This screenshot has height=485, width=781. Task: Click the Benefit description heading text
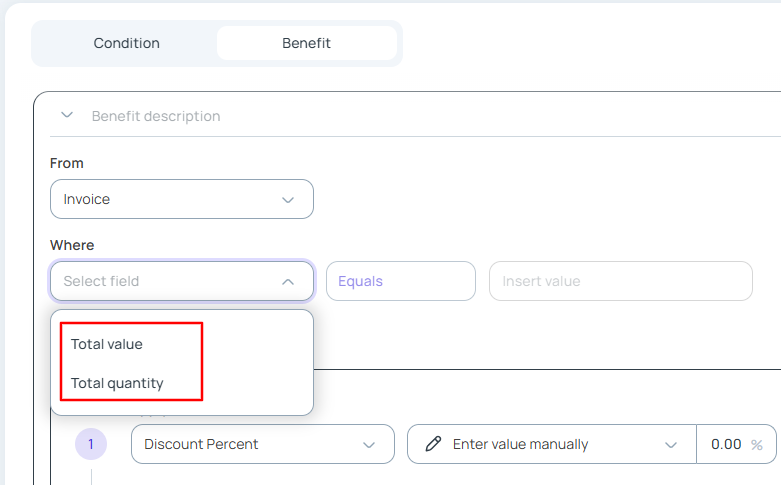point(156,116)
